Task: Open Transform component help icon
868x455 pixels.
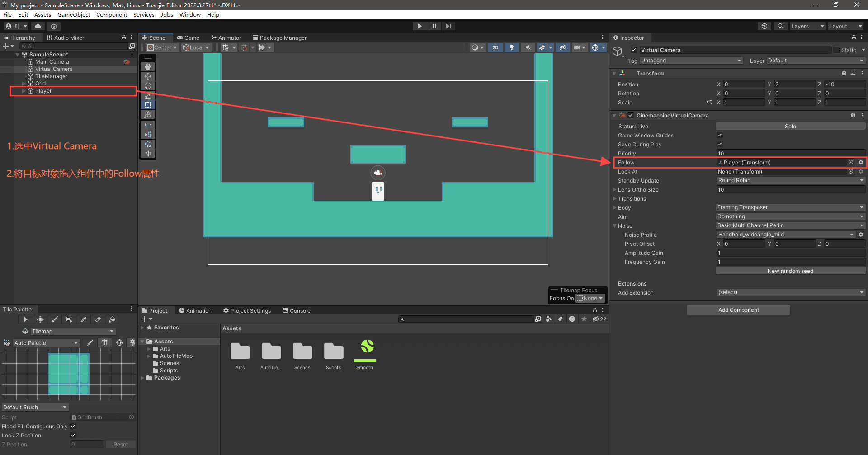Action: pos(844,73)
